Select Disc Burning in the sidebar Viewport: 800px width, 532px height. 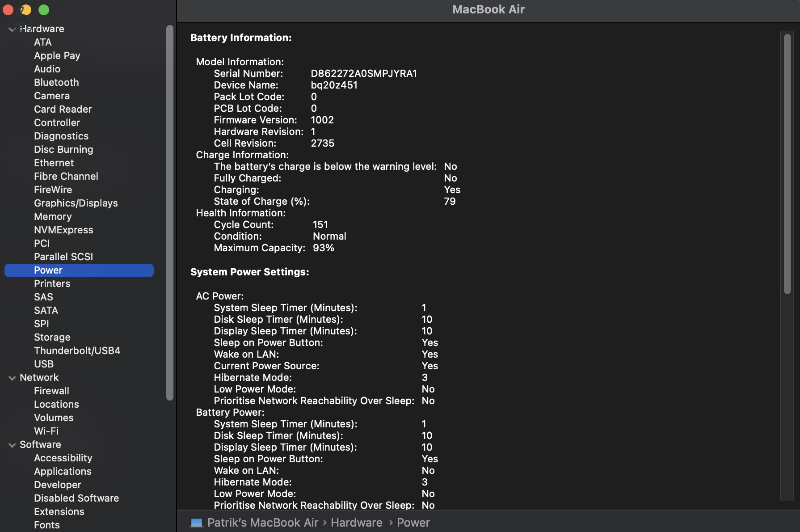coord(63,149)
